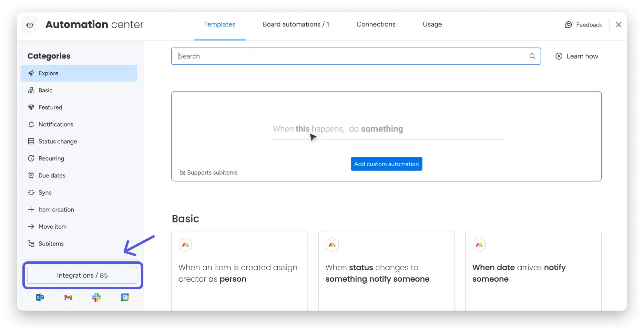Image resolution: width=644 pixels, height=333 pixels.
Task: Open the Templates tab
Action: [x=219, y=24]
